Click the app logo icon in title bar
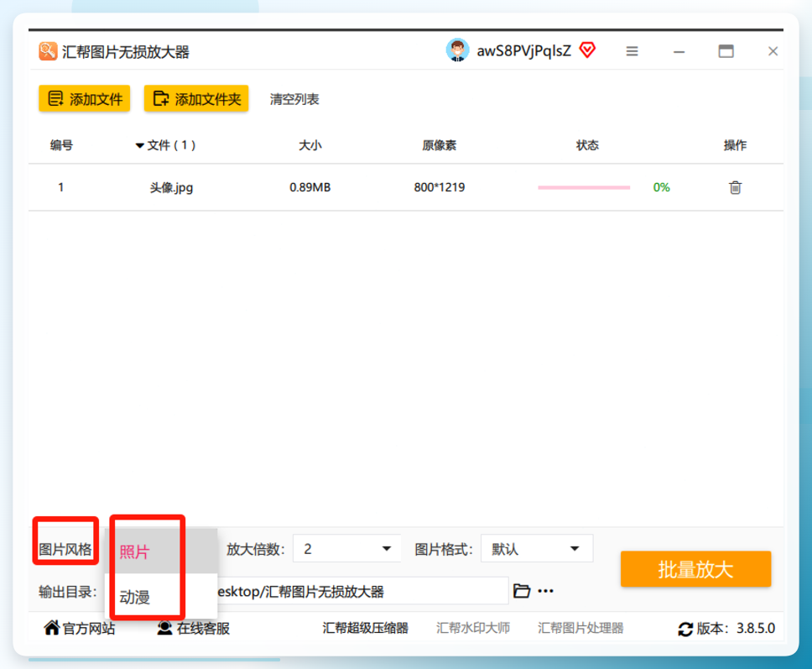The width and height of the screenshot is (812, 669). pos(48,51)
